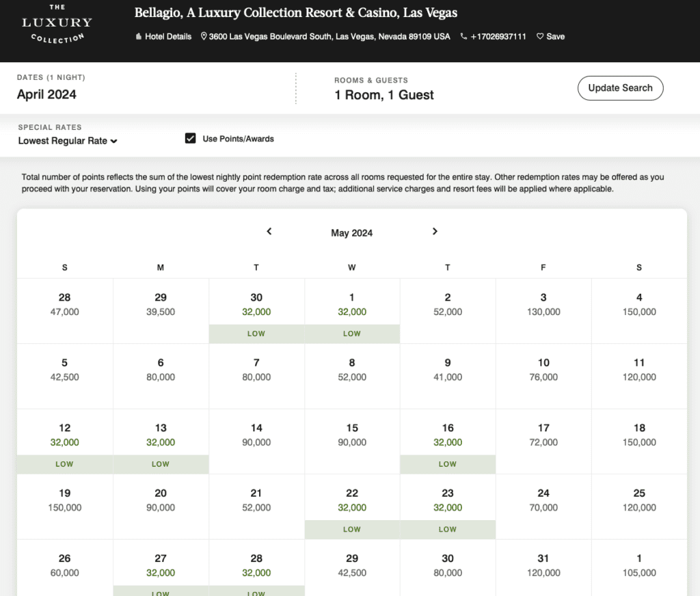The height and width of the screenshot is (596, 700).
Task: Open the Hotel Details link
Action: (168, 37)
